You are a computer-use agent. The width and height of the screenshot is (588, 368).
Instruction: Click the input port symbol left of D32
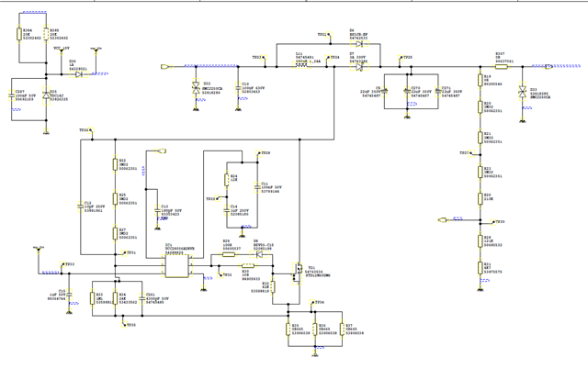(x=165, y=67)
